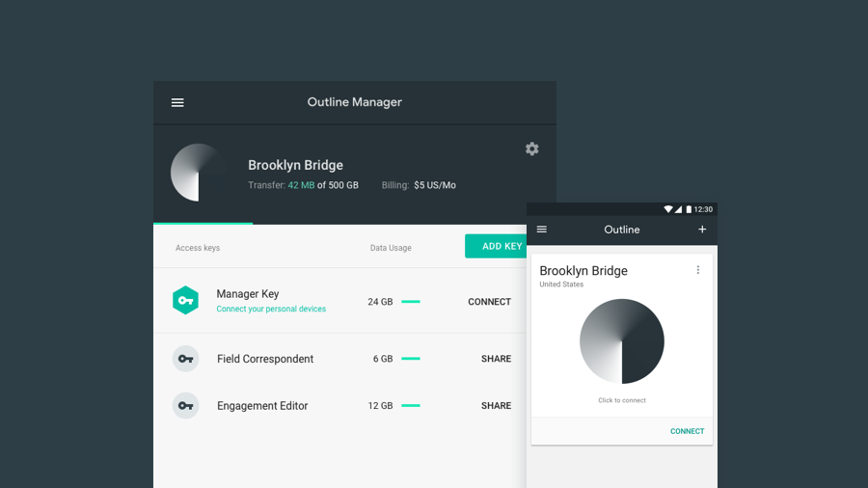The image size is (868, 488).
Task: Open Brooklyn Bridge card three-dot menu
Action: (698, 270)
